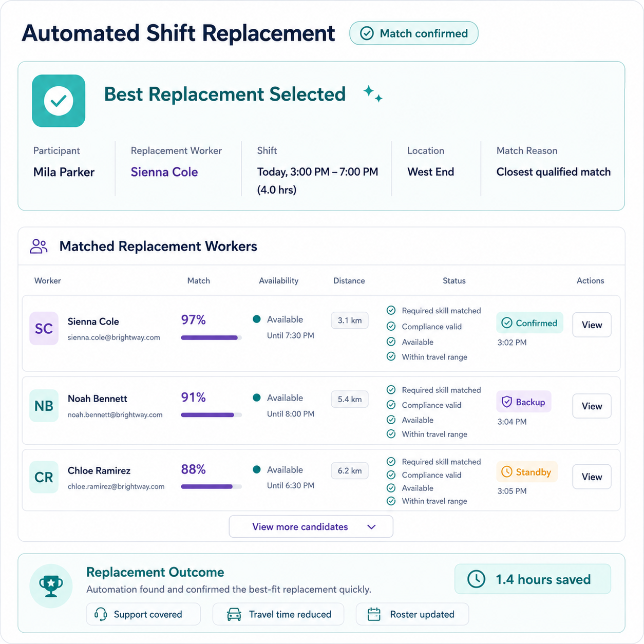Image resolution: width=644 pixels, height=644 pixels.
Task: Click the SC avatar for Sienna Cole
Action: [44, 328]
